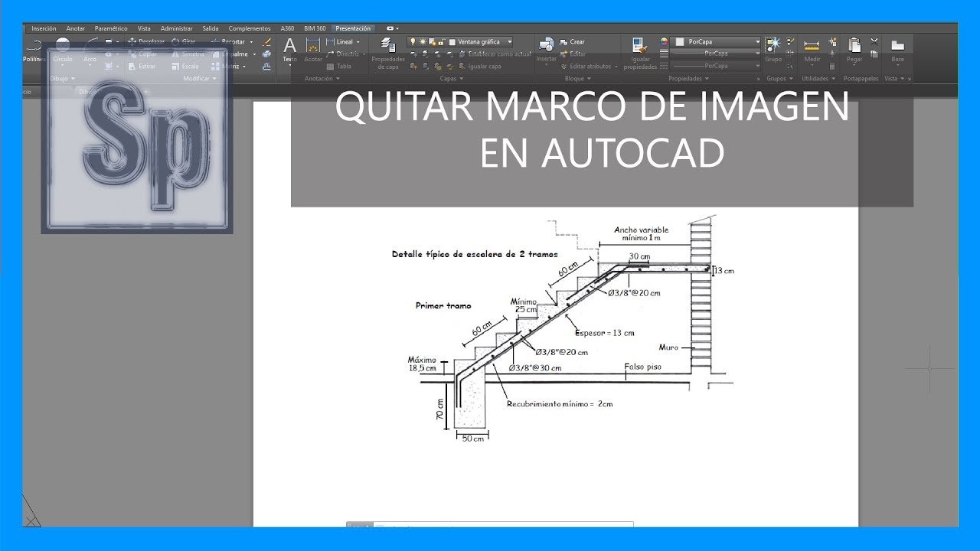Image resolution: width=980 pixels, height=551 pixels.
Task: Click Igualar propiedades tool
Action: point(639,52)
